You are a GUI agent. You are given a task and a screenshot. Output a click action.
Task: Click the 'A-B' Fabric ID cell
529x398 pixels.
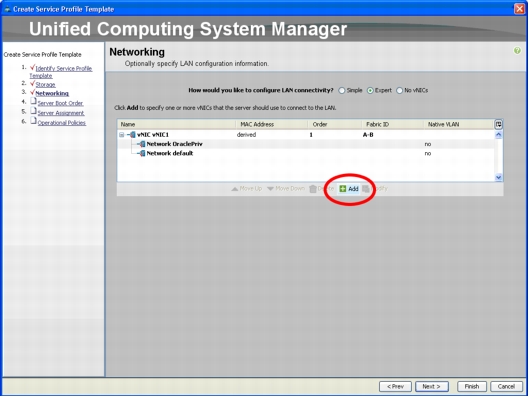368,135
